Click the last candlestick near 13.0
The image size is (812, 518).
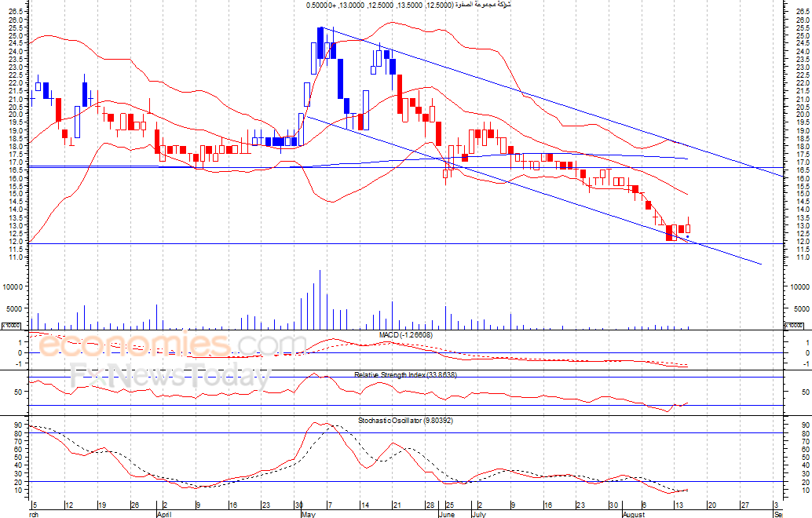coord(688,228)
